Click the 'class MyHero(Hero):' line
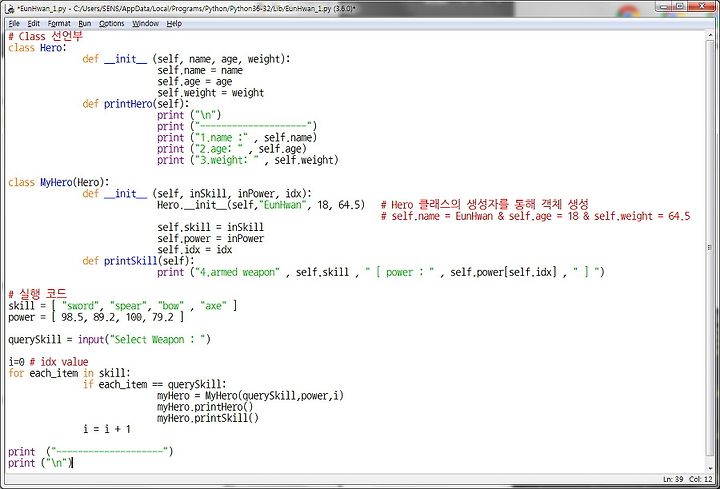720x489 pixels. 58,182
